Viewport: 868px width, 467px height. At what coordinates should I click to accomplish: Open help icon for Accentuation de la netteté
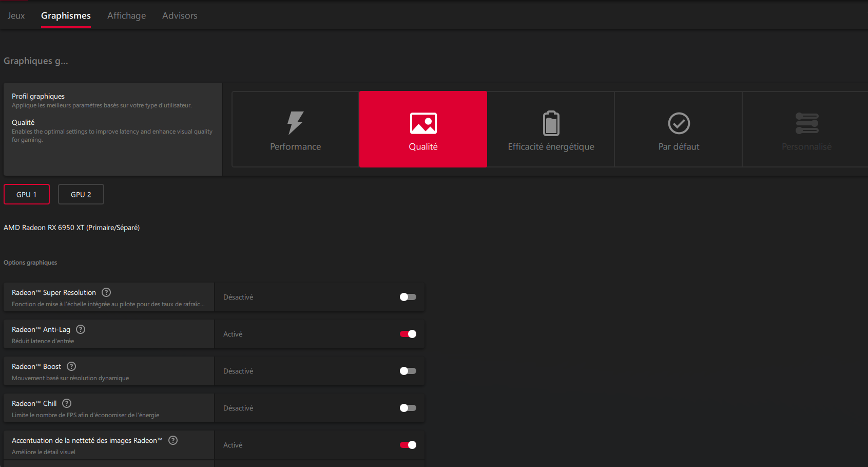click(173, 440)
